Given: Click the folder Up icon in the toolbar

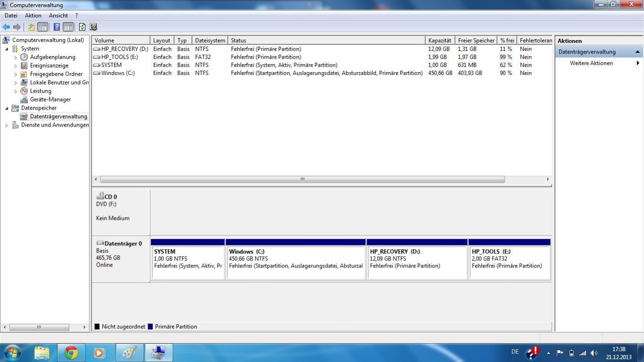Looking at the screenshot, I should point(31,27).
